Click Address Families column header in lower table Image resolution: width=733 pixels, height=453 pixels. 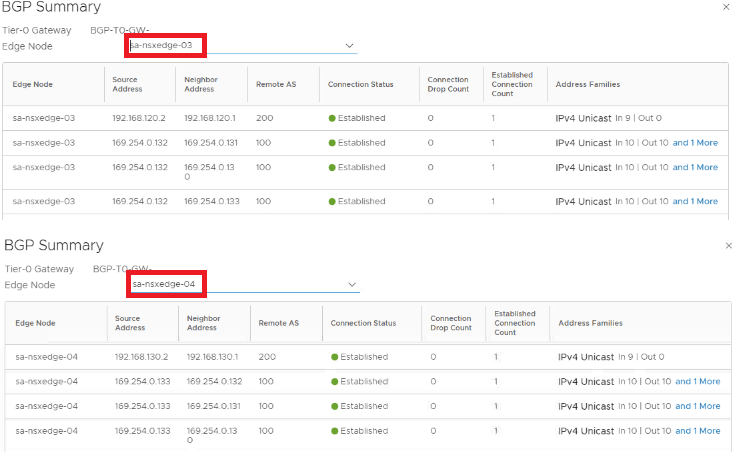589,323
